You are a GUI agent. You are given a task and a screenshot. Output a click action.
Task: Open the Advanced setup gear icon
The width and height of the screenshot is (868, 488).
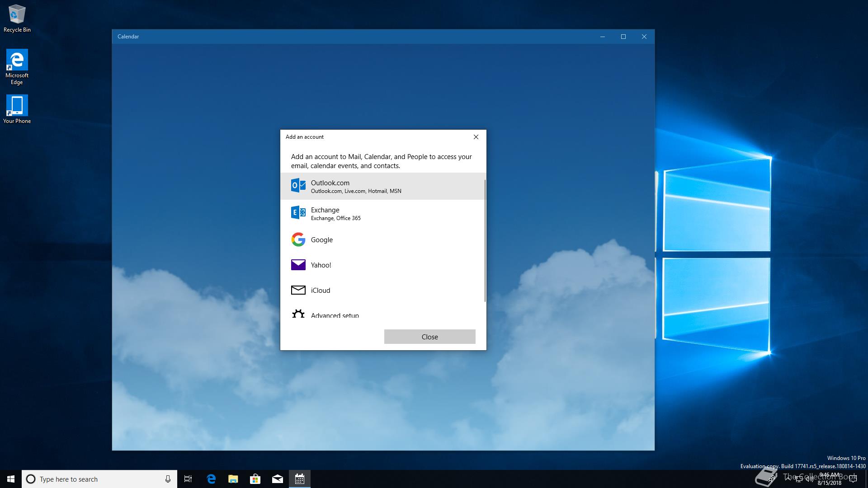[298, 313]
